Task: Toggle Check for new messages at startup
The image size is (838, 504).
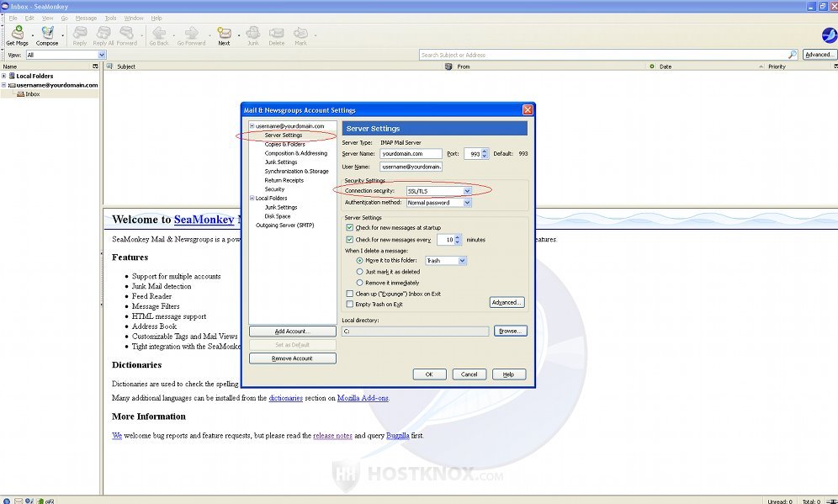Action: coord(349,228)
